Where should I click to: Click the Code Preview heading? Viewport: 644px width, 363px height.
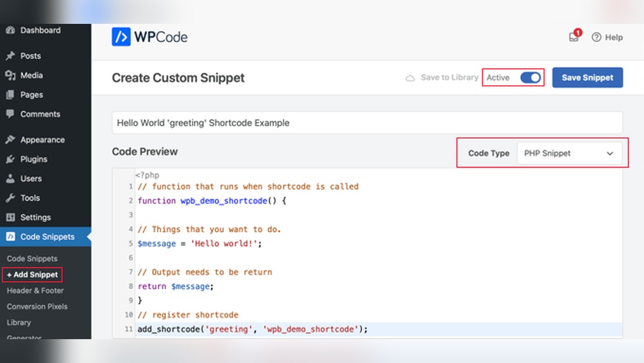pyautogui.click(x=144, y=152)
